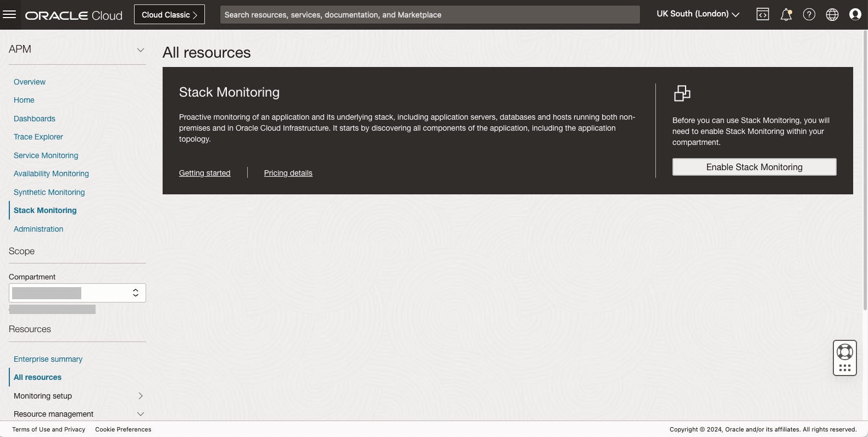Viewport: 868px width, 437px height.
Task: Select Availability Monitoring
Action: 51,173
